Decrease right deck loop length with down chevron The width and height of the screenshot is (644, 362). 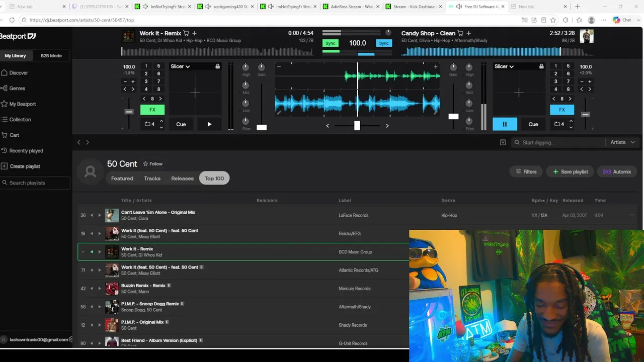point(571,127)
